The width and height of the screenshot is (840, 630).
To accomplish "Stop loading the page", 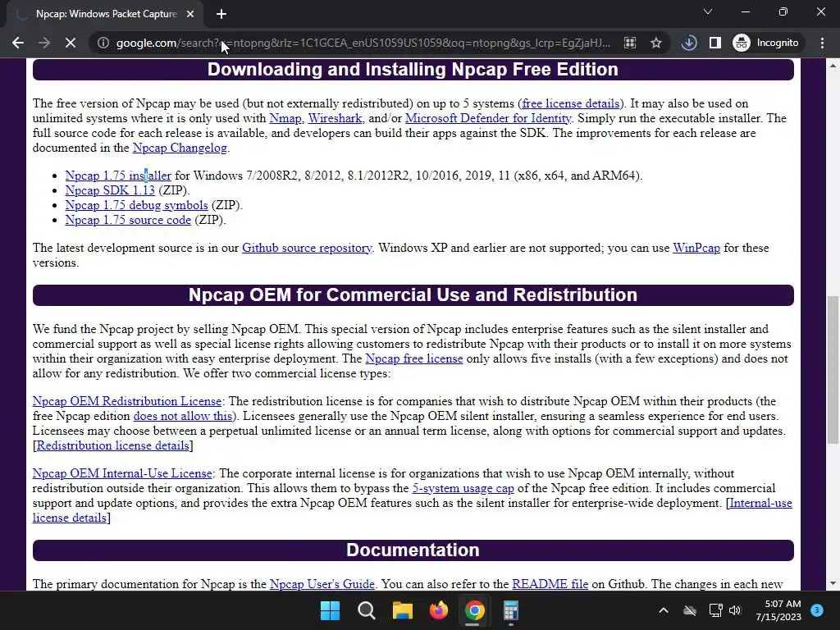I will [71, 43].
